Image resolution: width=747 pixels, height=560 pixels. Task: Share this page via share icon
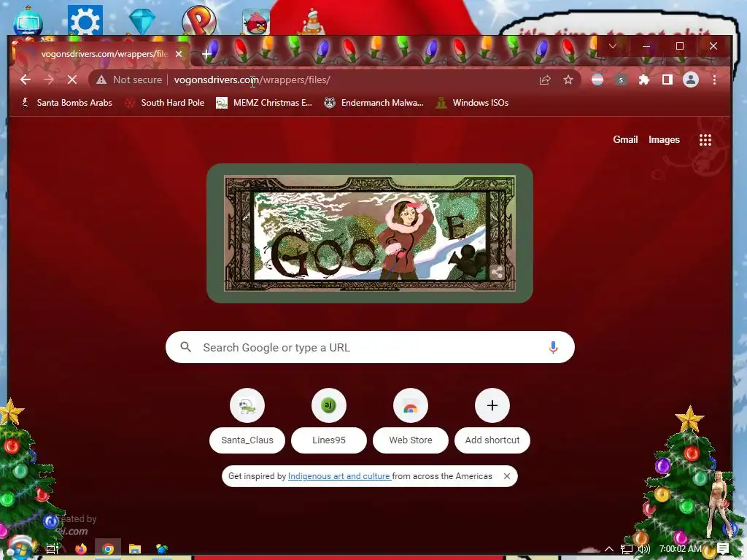[545, 80]
